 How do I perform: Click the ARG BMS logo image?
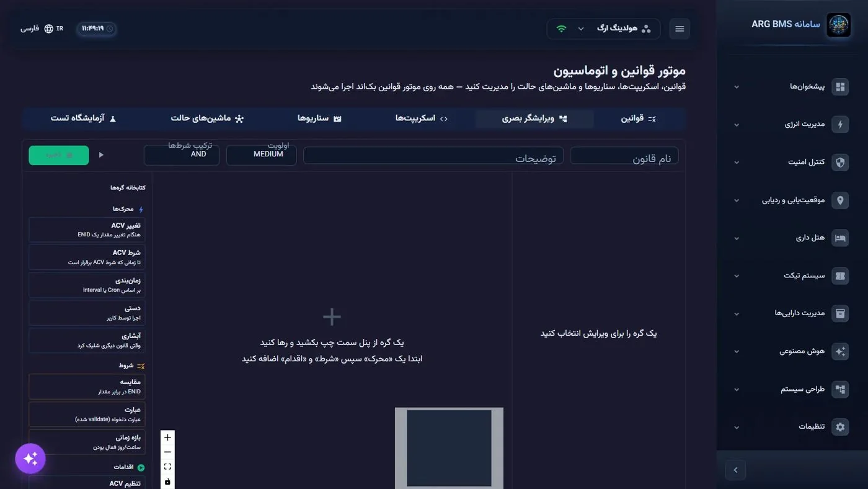839,25
